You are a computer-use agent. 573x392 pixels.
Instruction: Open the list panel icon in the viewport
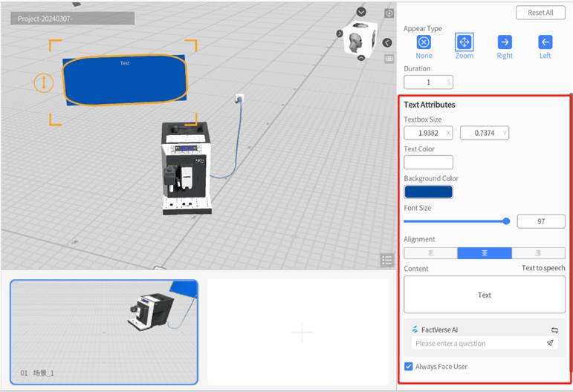tap(386, 260)
